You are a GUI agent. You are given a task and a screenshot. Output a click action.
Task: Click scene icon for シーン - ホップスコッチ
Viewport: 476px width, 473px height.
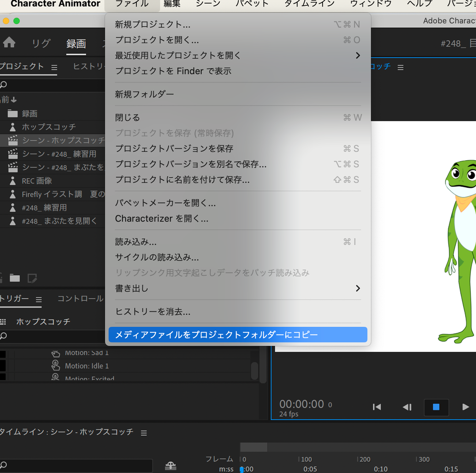13,140
